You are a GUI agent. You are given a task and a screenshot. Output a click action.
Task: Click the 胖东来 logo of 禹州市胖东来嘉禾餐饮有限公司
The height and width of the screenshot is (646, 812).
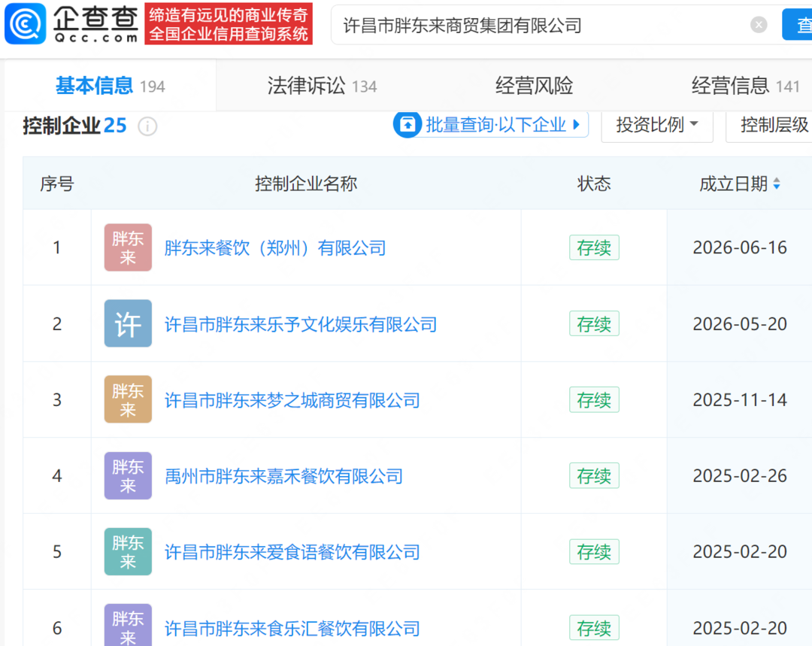(x=128, y=475)
